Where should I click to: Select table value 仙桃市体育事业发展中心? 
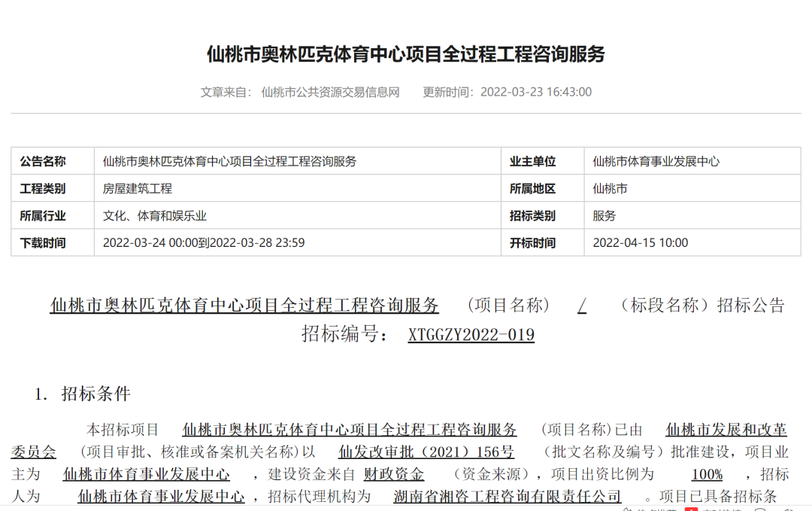656,161
